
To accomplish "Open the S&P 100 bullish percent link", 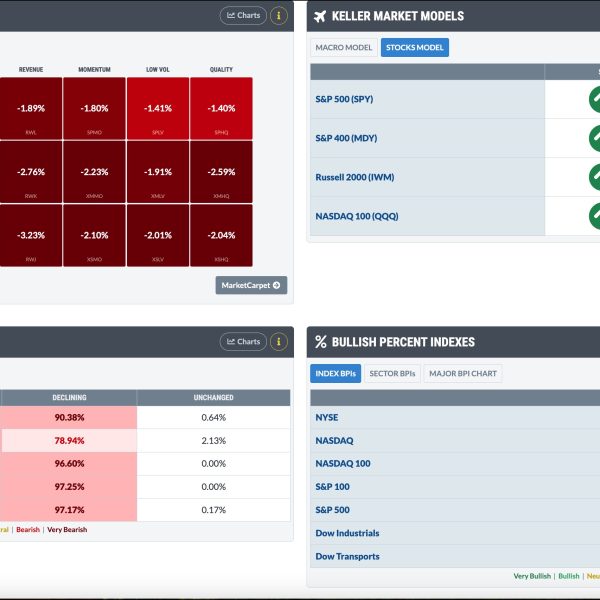I will pyautogui.click(x=332, y=487).
